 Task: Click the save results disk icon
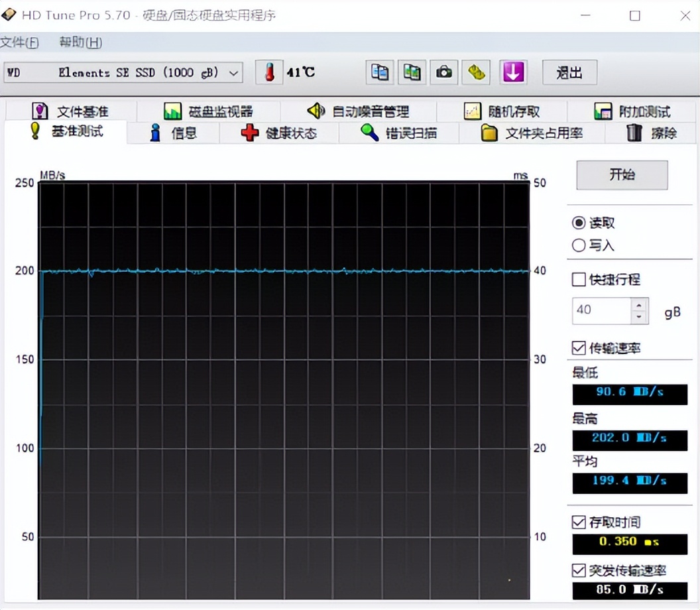tap(477, 72)
